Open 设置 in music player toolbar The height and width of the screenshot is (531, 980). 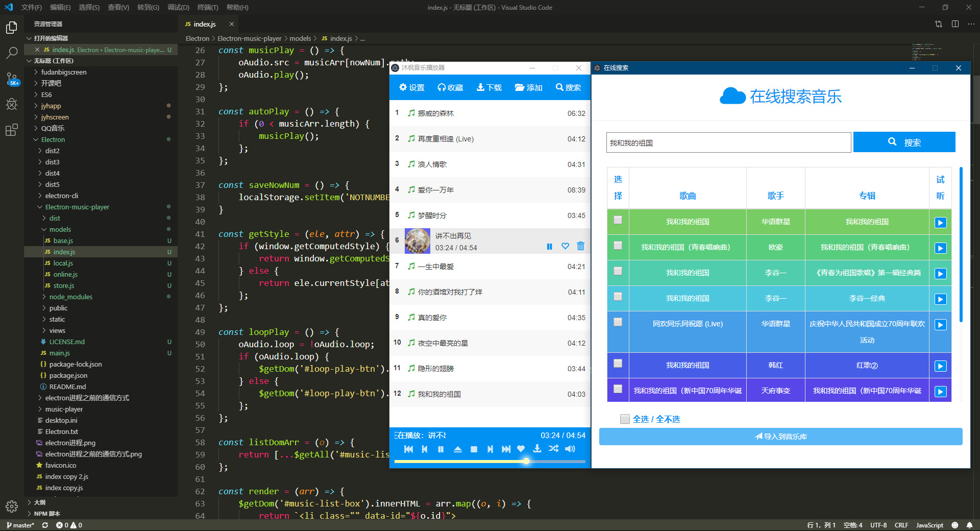coord(412,87)
